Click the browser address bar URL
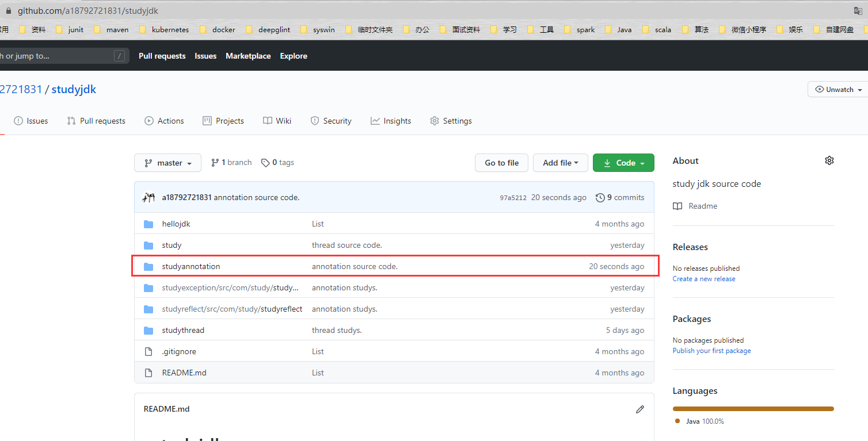The image size is (868, 441). (88, 11)
